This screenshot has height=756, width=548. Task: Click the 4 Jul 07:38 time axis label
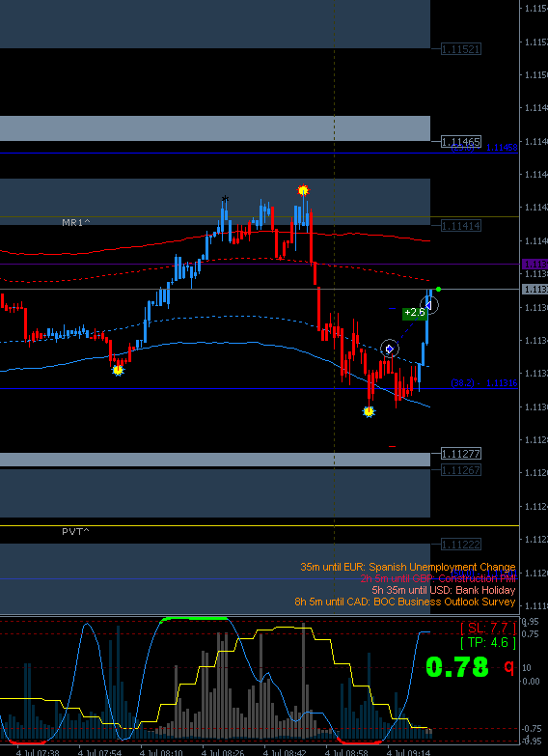[38, 752]
